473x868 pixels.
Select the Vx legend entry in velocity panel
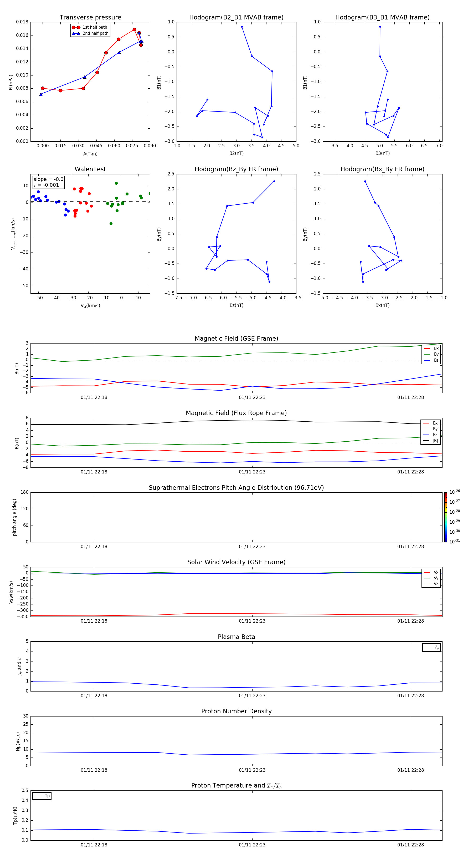tap(431, 572)
